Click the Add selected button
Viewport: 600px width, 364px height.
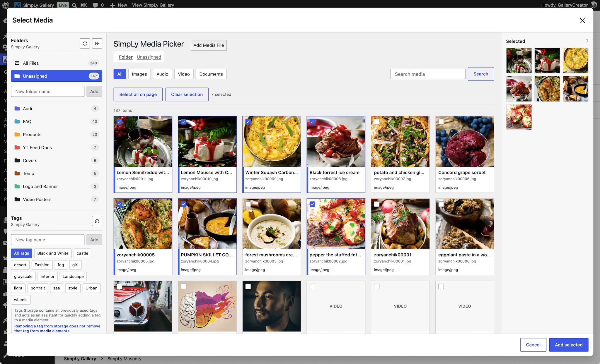(x=569, y=345)
